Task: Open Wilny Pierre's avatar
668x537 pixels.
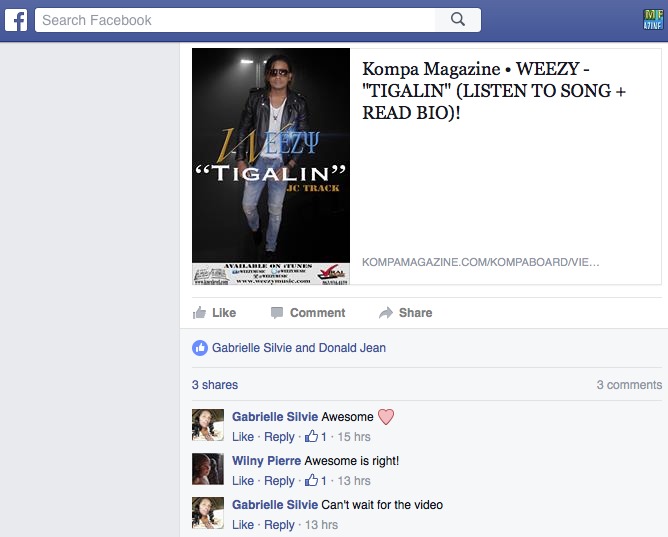Action: [208, 469]
